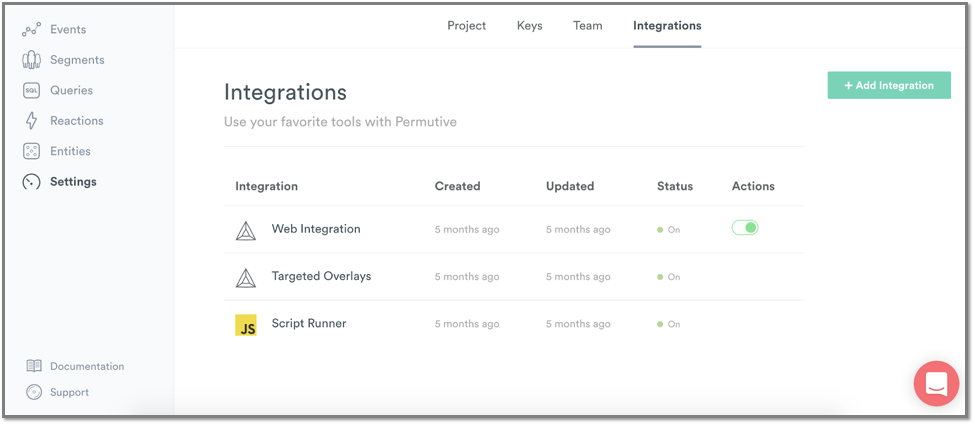
Task: Click the Targeted Overlays On status
Action: point(669,277)
